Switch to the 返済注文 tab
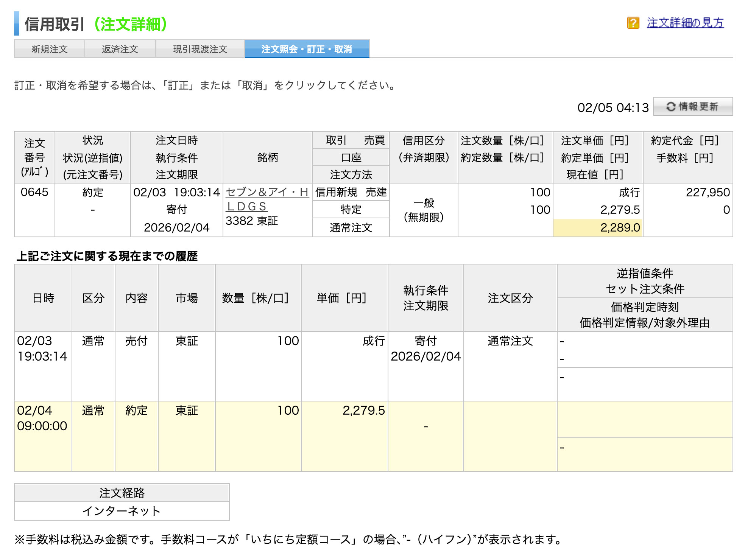This screenshot has height=560, width=745. [120, 49]
